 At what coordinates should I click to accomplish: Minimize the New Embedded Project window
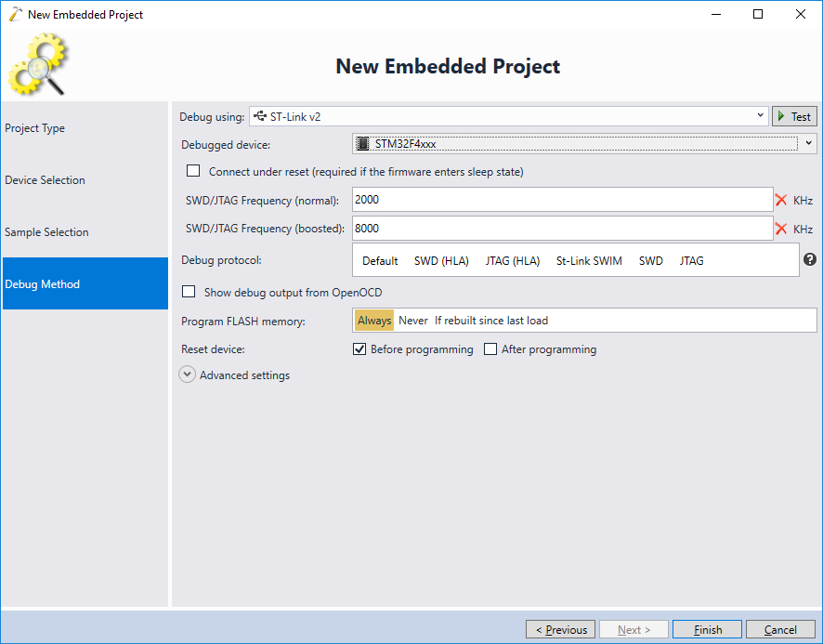pos(716,14)
